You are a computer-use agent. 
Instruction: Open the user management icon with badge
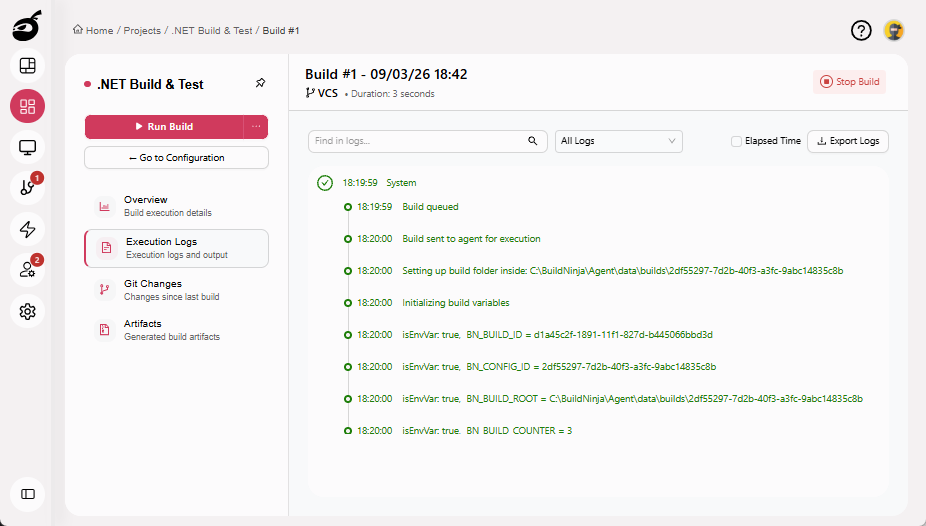(27, 270)
